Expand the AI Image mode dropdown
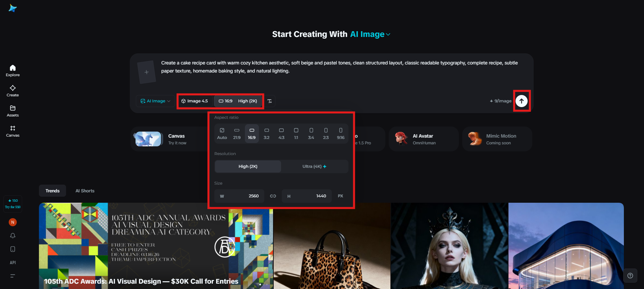This screenshot has height=289, width=644. [x=155, y=101]
